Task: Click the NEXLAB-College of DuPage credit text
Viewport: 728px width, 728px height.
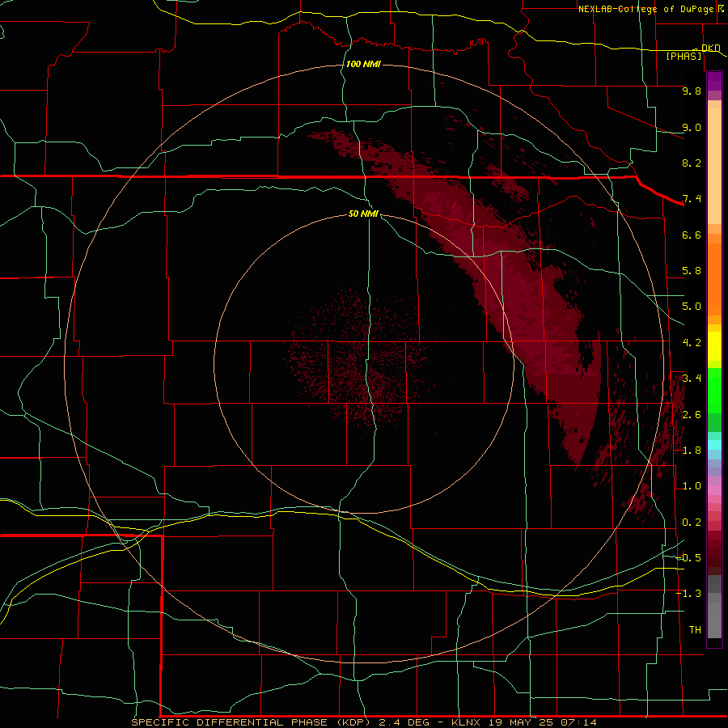Action: (645, 9)
